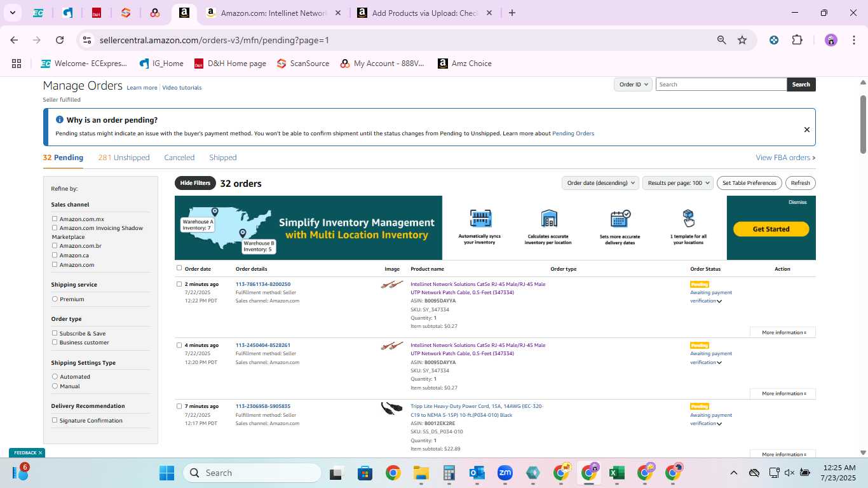Expand Awaiting payment verification for first order
The width and height of the screenshot is (868, 488).
pos(719,301)
